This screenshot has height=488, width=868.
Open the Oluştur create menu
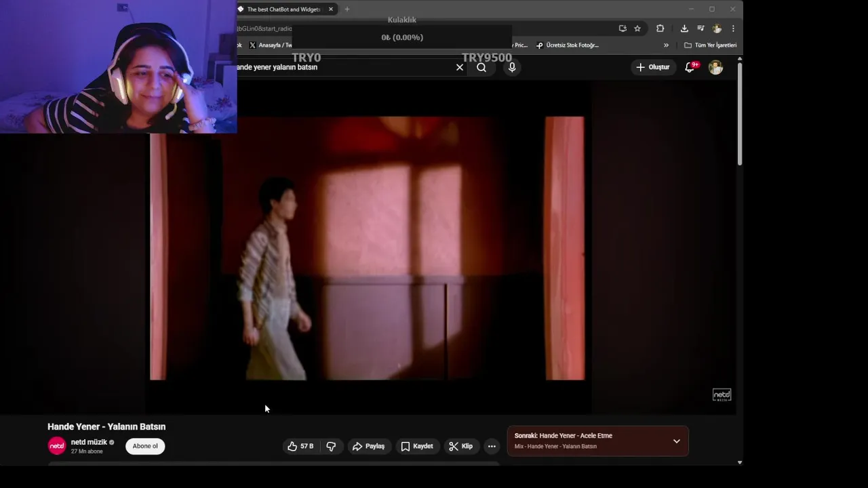click(x=652, y=67)
